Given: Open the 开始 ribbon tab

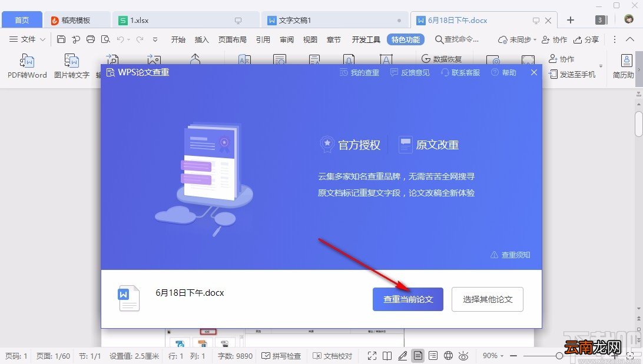Looking at the screenshot, I should 178,40.
